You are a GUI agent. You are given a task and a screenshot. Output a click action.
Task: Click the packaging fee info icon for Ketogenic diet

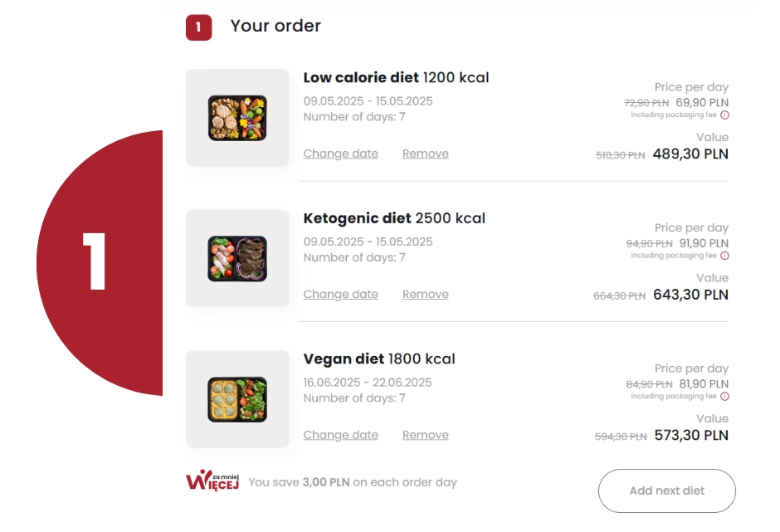(724, 256)
